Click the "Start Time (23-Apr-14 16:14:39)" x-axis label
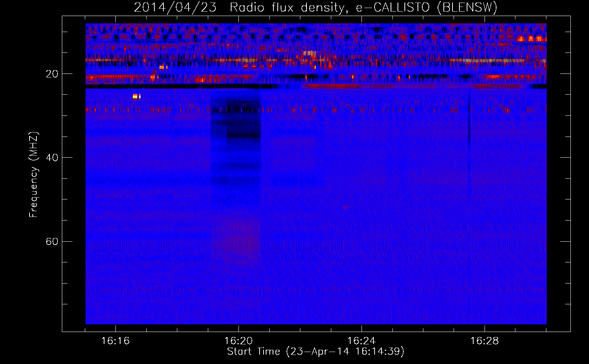Image resolution: width=589 pixels, height=364 pixels. pos(316,352)
